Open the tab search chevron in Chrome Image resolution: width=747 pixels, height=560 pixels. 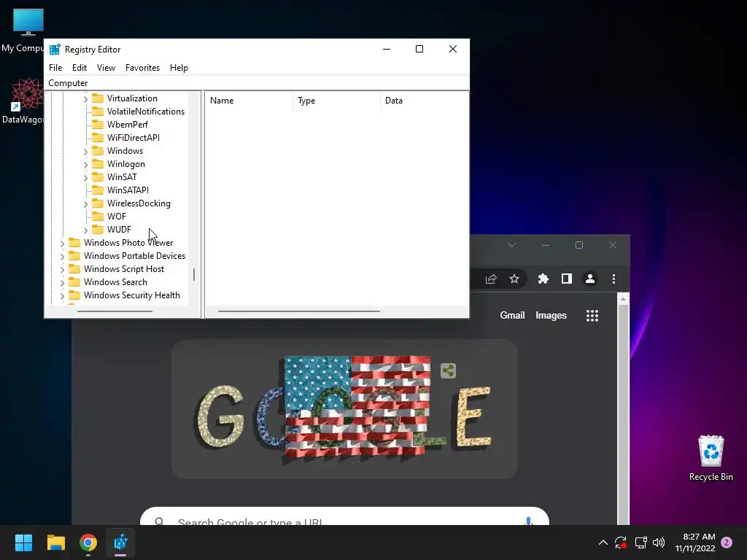tap(511, 245)
